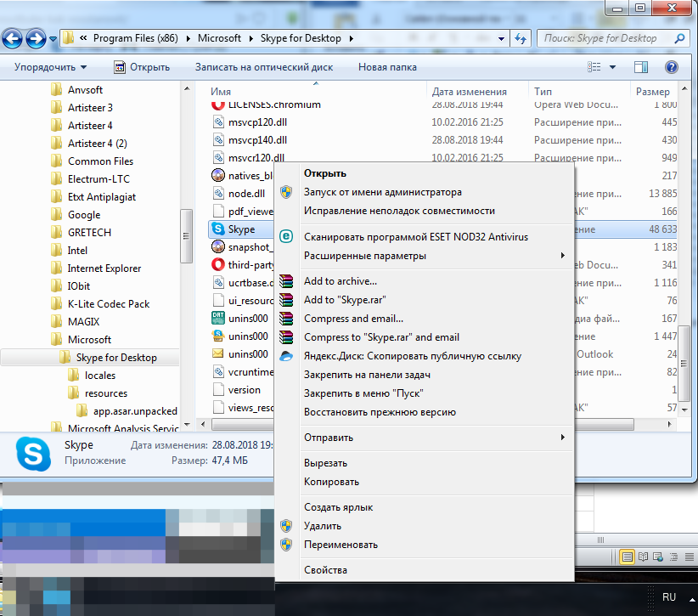The width and height of the screenshot is (698, 616).
Task: Open the help question mark icon
Action: (672, 67)
